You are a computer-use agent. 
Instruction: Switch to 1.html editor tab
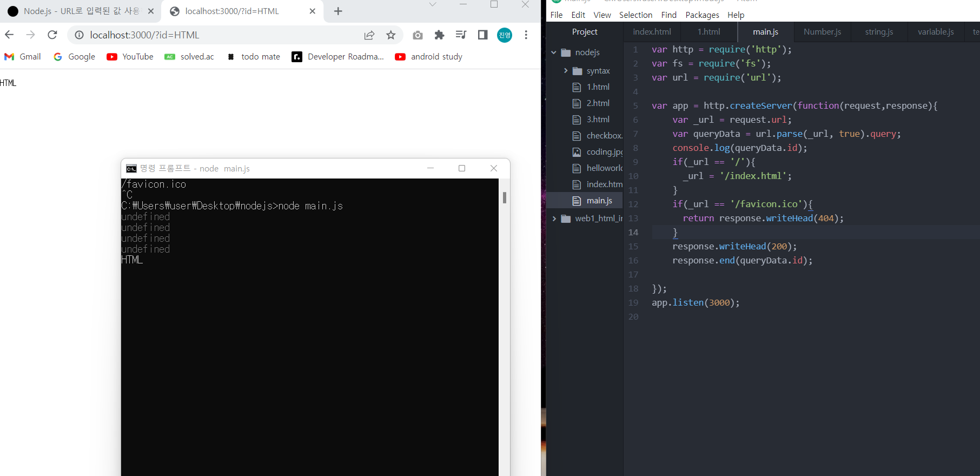click(708, 32)
